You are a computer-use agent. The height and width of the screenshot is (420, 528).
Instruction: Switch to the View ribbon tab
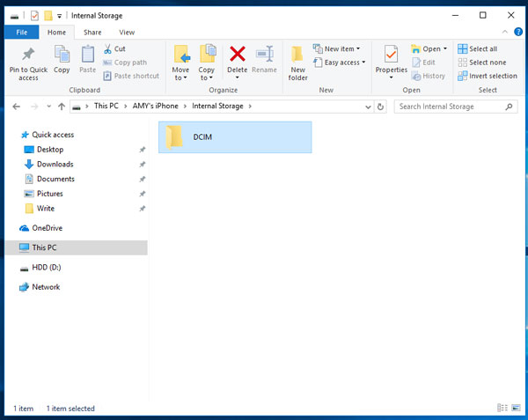(x=127, y=33)
